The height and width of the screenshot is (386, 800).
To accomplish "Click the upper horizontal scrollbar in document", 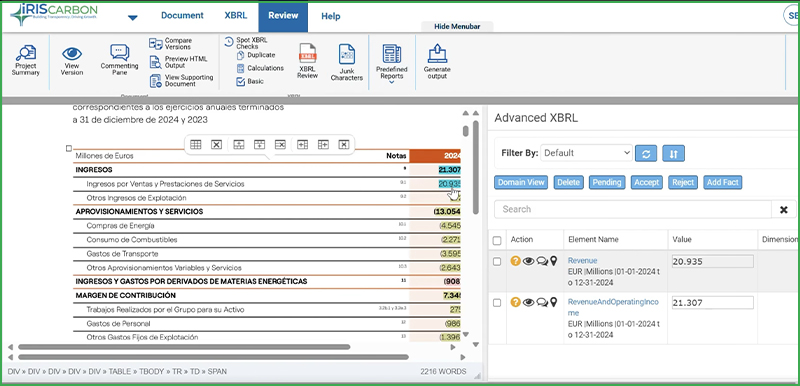I will tap(184, 347).
